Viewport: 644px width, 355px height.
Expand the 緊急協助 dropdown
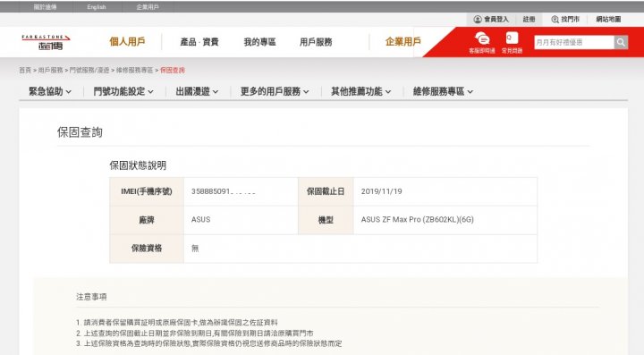point(50,91)
